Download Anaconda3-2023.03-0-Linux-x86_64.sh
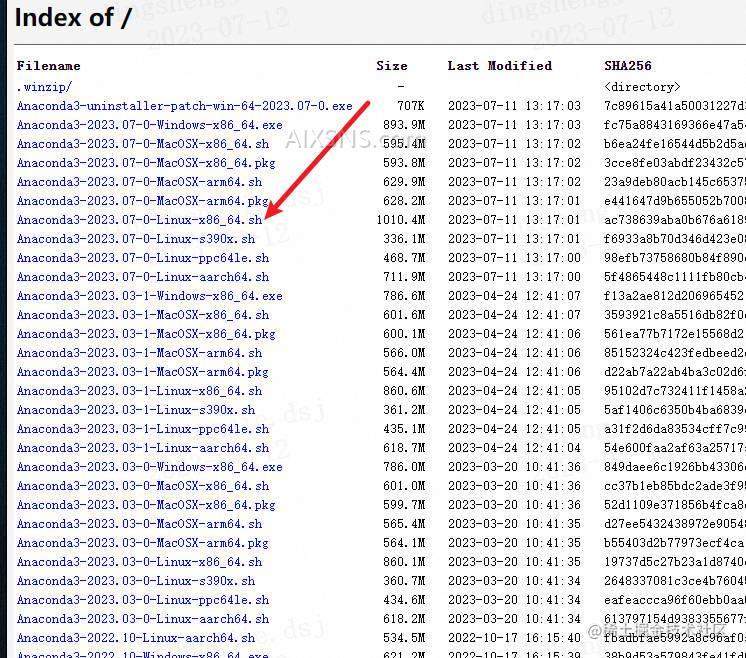 (139, 562)
